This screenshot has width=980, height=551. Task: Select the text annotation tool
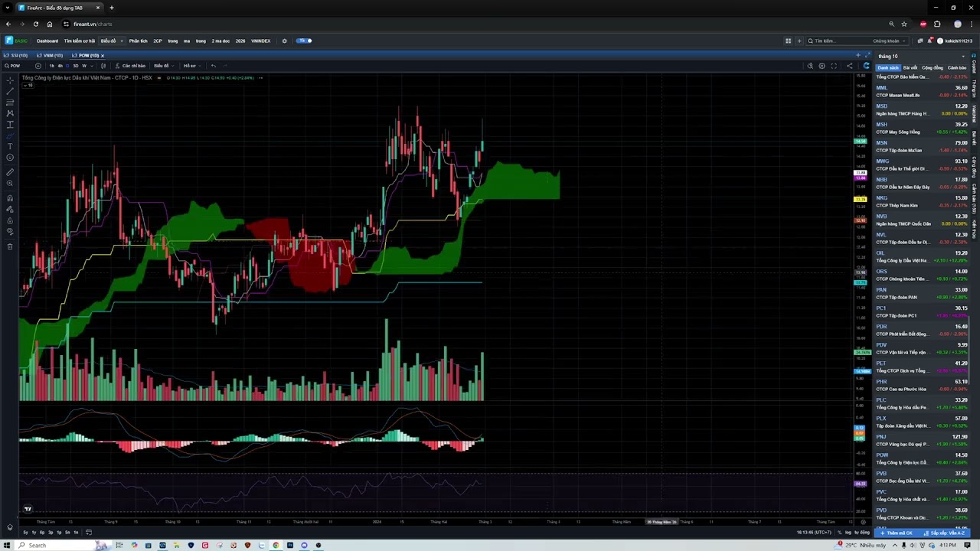(10, 146)
